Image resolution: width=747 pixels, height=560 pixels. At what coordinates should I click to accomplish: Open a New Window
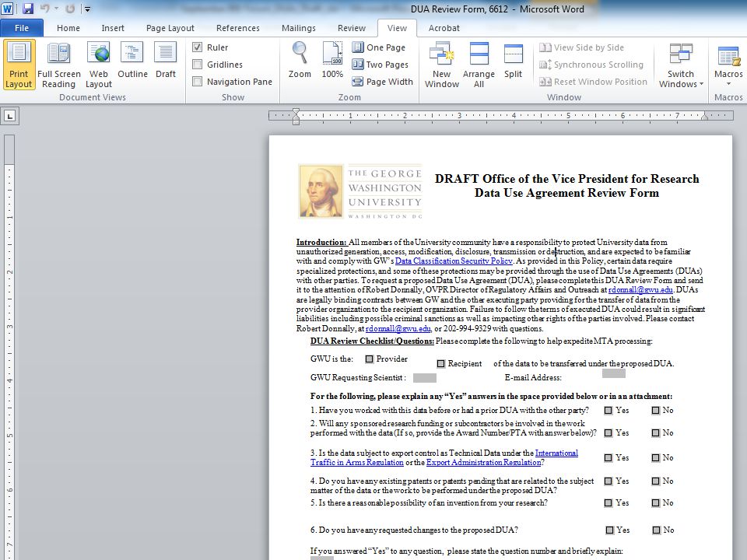pyautogui.click(x=442, y=65)
